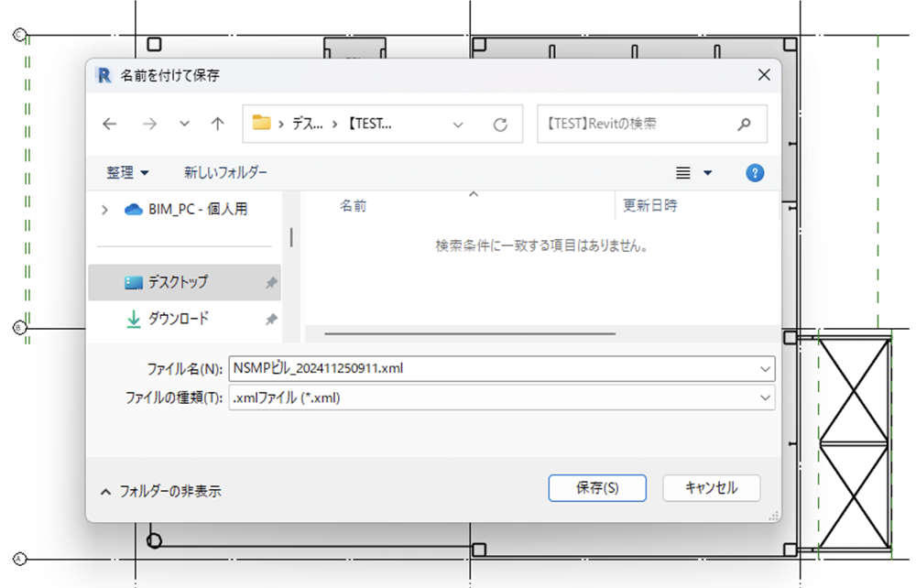
Task: Click the pin icon next to デスクトップ
Action: pyautogui.click(x=271, y=283)
